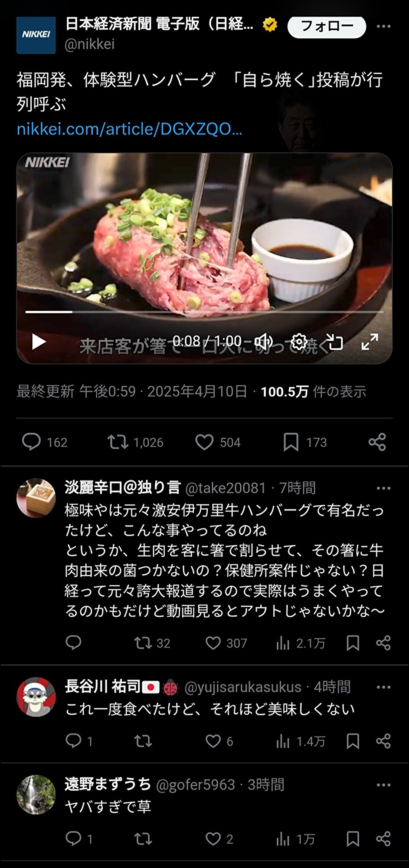Bookmark the 遠野まずうち reply

[353, 839]
